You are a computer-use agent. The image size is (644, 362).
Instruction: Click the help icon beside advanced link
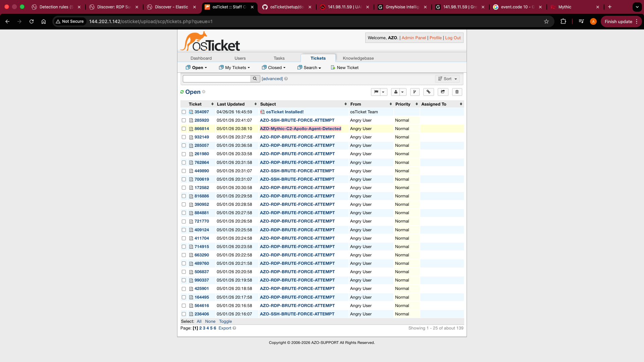286,79
